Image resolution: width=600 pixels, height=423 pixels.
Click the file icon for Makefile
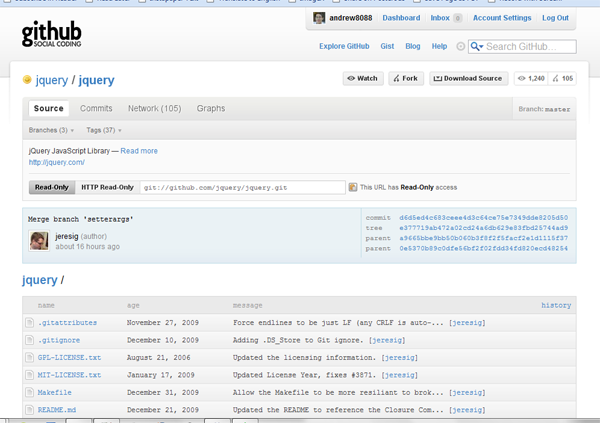click(x=29, y=392)
